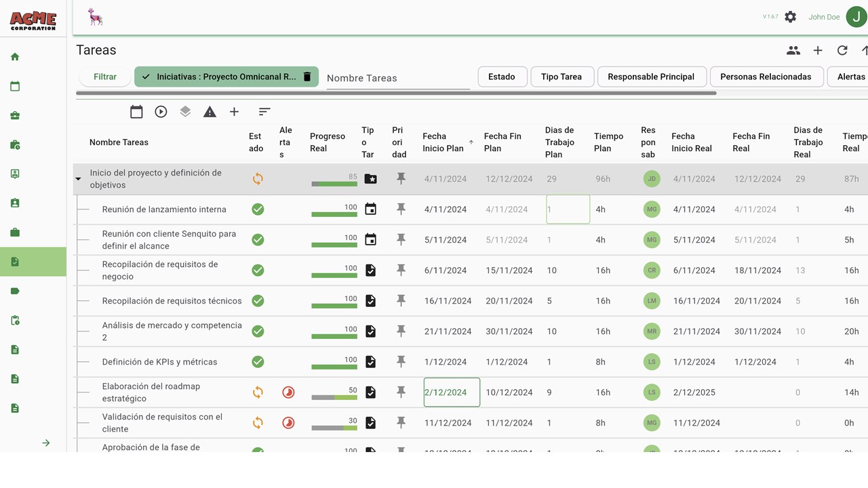Click the Nombre Tareas search field
Screen dimensions: 868x488
[397, 78]
